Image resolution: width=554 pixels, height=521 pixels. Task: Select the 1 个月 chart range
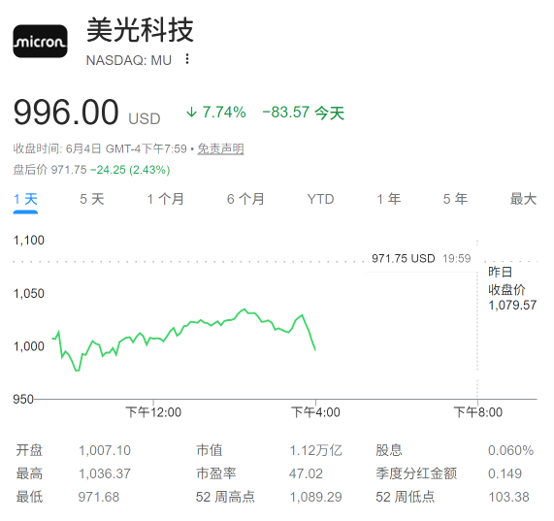(166, 199)
